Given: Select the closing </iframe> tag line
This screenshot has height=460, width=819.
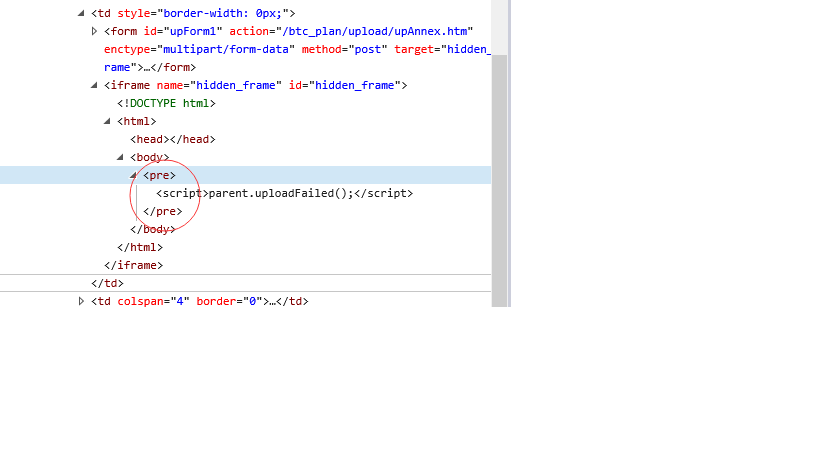Looking at the screenshot, I should (134, 265).
